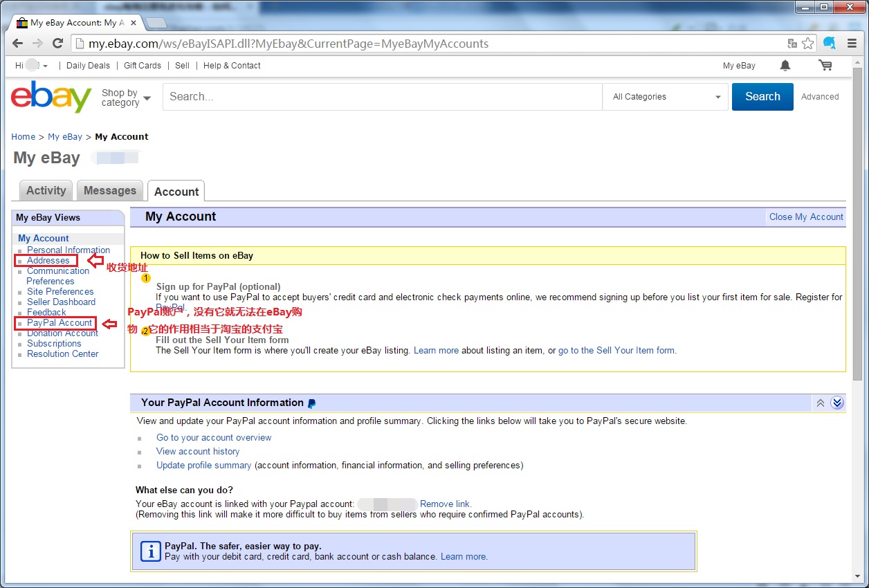Reload the page with refresh icon

(x=58, y=44)
